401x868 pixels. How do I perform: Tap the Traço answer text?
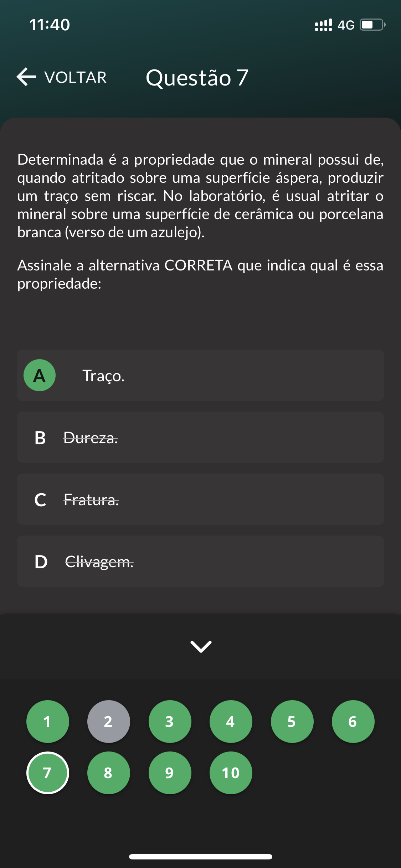103,376
